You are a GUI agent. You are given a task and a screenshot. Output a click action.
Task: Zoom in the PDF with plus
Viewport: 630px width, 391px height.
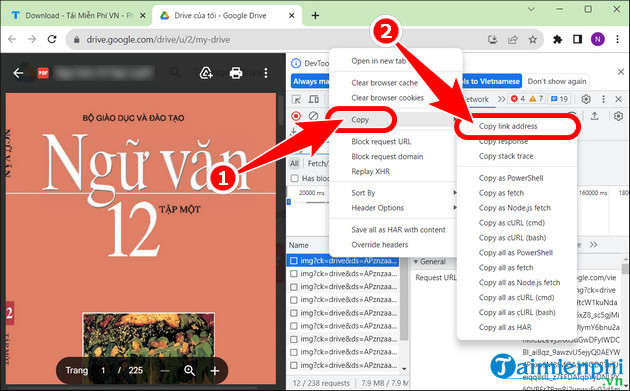(215, 371)
